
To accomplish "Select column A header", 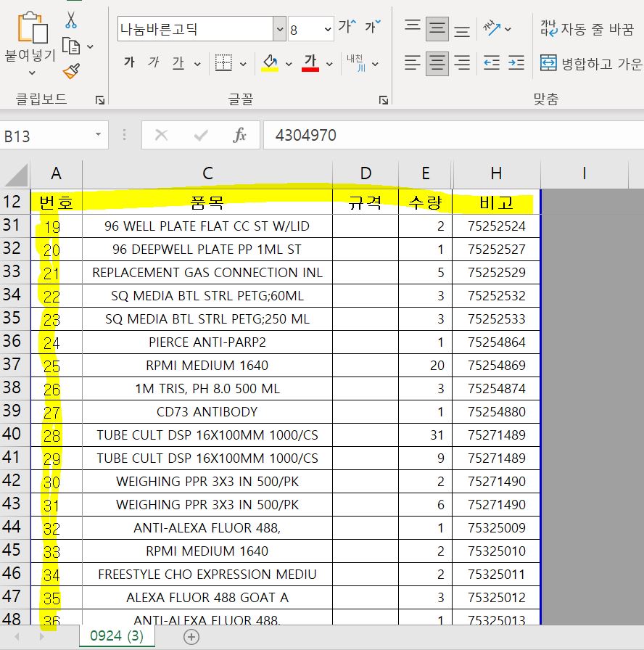I will coord(57,173).
